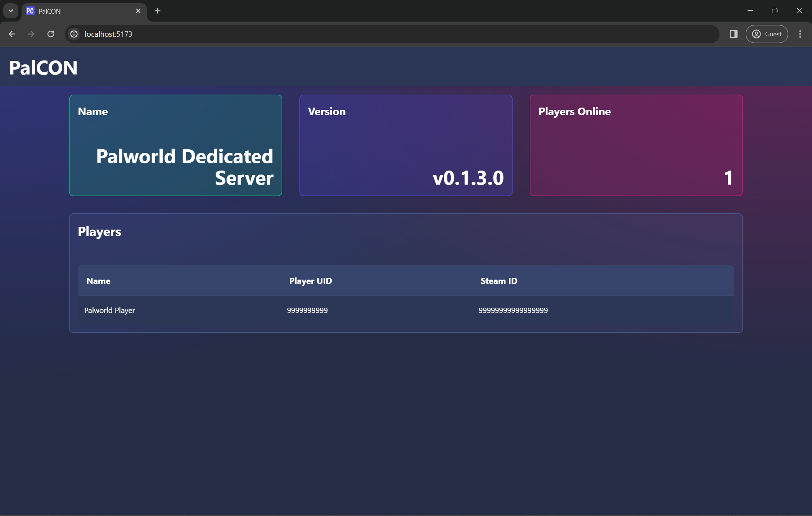Click the Version v0.1.3.0 card
Viewport: 812px width, 516px height.
pos(406,145)
